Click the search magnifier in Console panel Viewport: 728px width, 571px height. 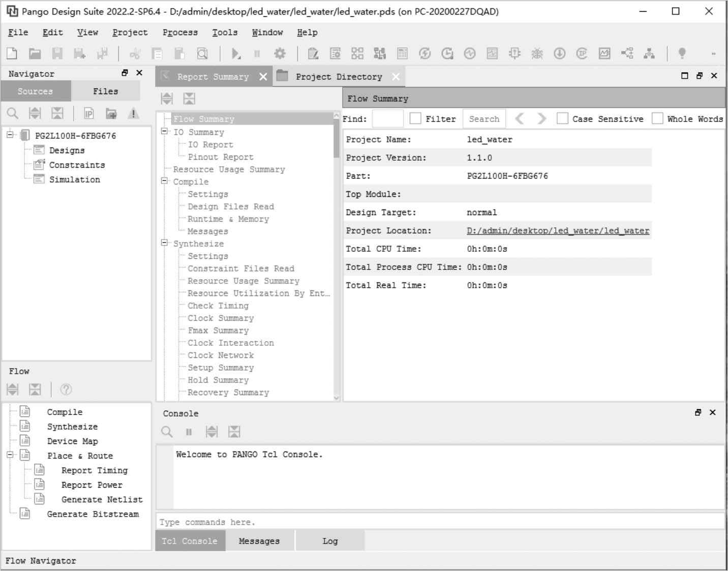pos(167,432)
